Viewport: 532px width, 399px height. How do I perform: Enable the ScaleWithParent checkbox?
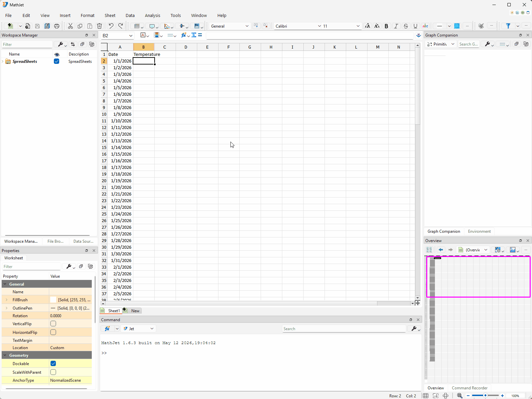click(53, 372)
